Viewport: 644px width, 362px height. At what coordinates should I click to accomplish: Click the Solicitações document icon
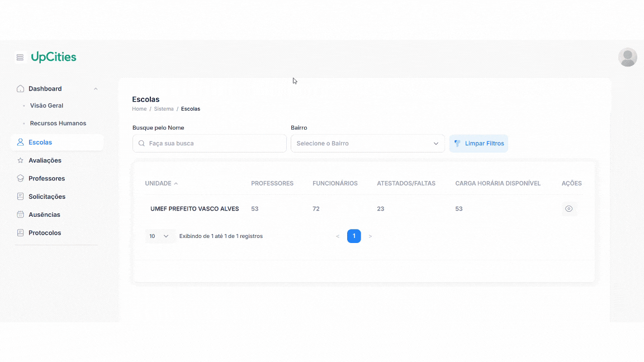click(20, 197)
